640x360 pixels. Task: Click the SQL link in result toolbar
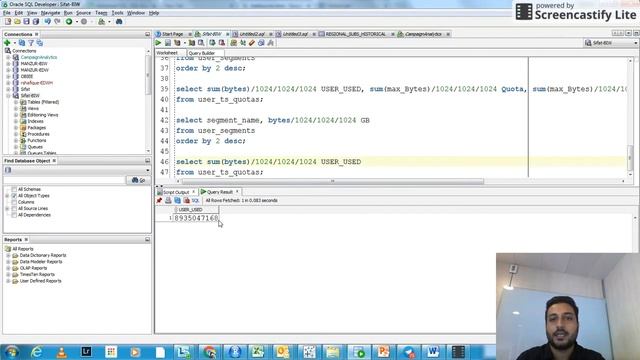tap(196, 200)
